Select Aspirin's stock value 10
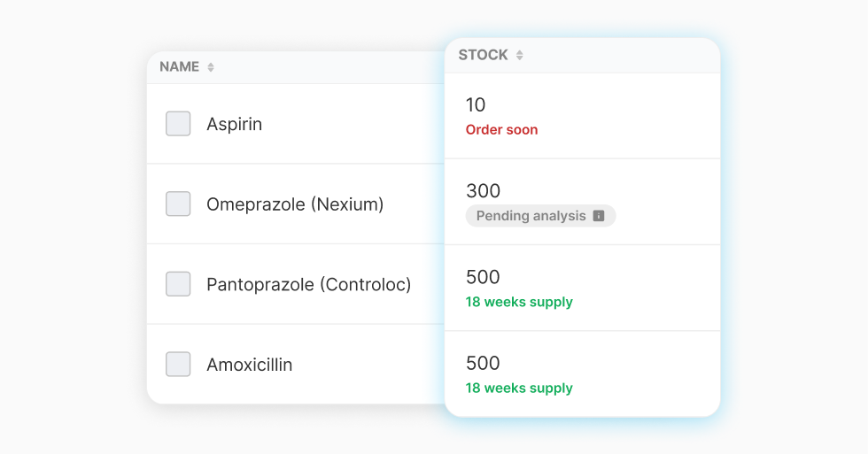 [476, 105]
